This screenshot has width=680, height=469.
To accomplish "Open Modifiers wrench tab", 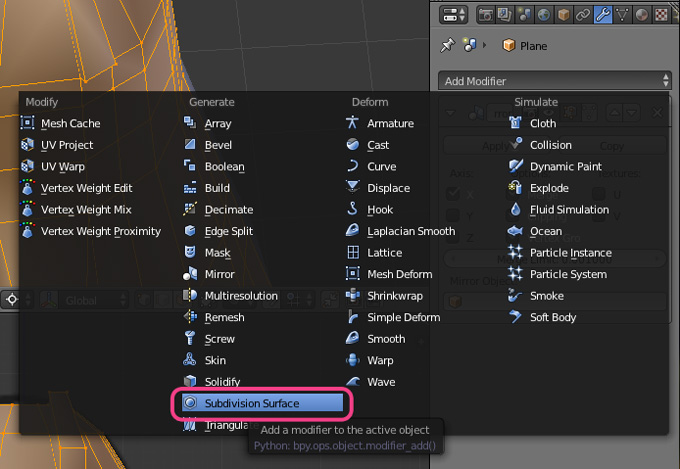I will (602, 15).
